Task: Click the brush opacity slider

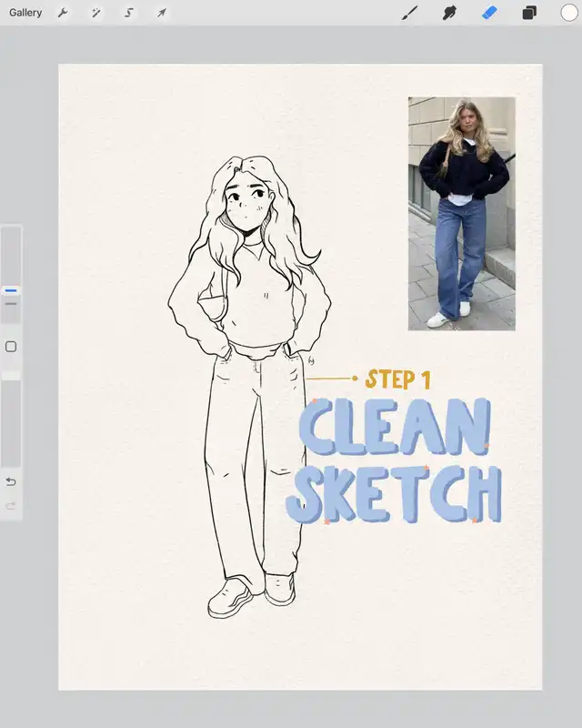Action: point(11,419)
